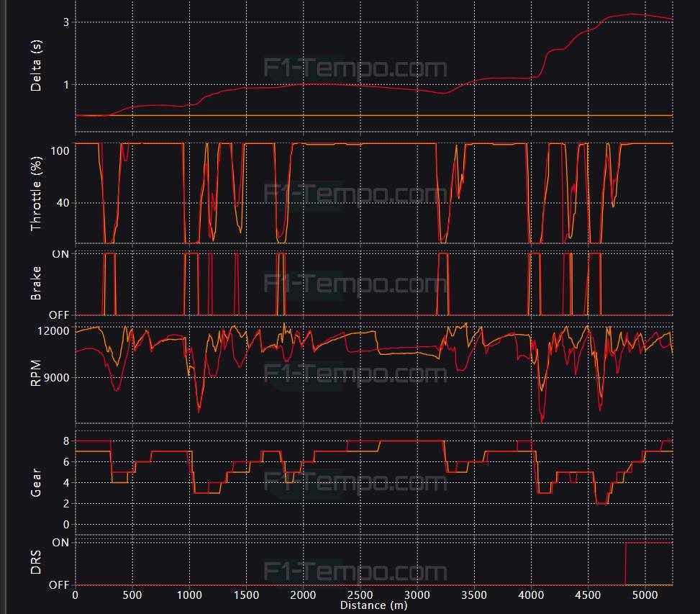Click the 3500 distance tick label

click(474, 595)
